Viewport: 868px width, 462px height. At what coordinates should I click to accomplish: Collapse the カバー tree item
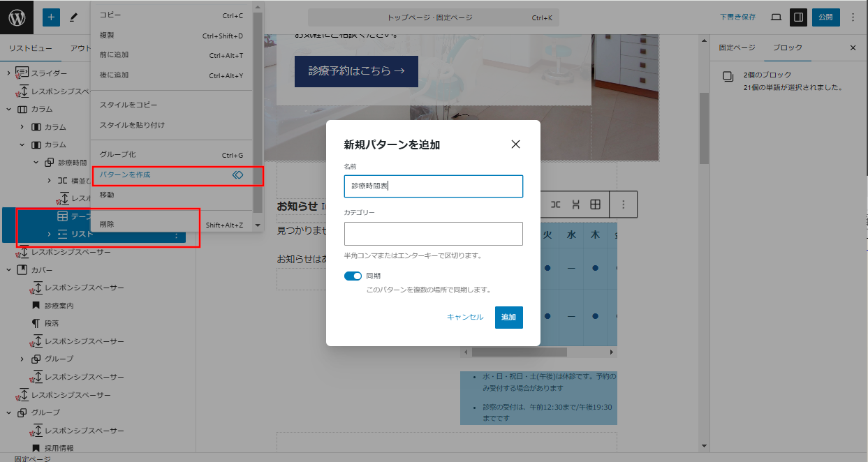(x=8, y=270)
